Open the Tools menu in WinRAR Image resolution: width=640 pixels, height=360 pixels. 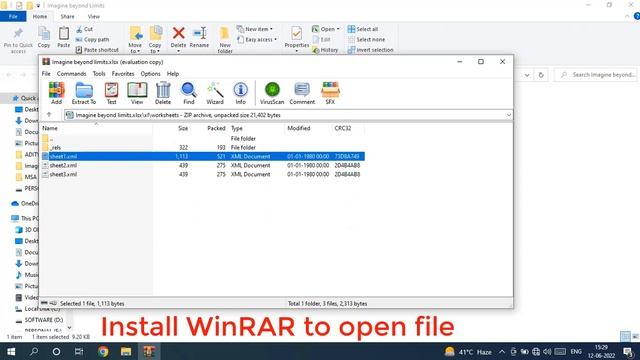99,73
